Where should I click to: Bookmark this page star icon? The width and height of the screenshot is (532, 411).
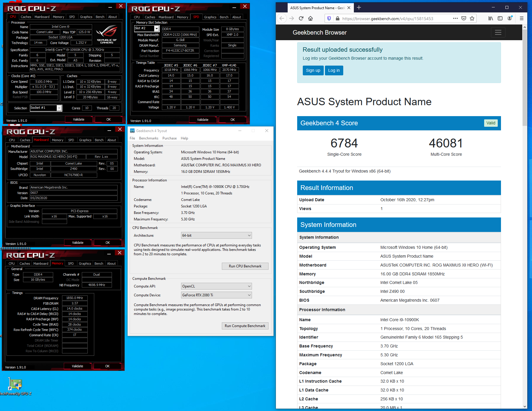(x=472, y=18)
